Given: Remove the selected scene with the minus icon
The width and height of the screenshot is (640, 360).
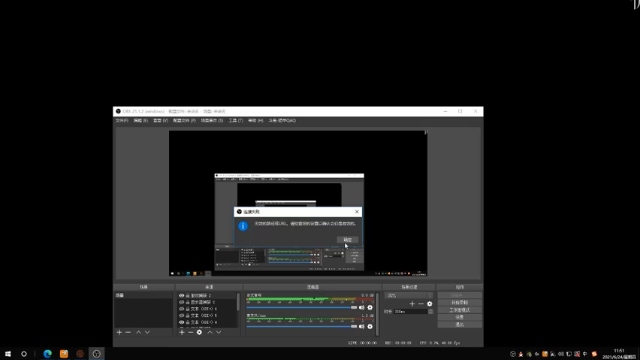Looking at the screenshot, I should (128, 332).
